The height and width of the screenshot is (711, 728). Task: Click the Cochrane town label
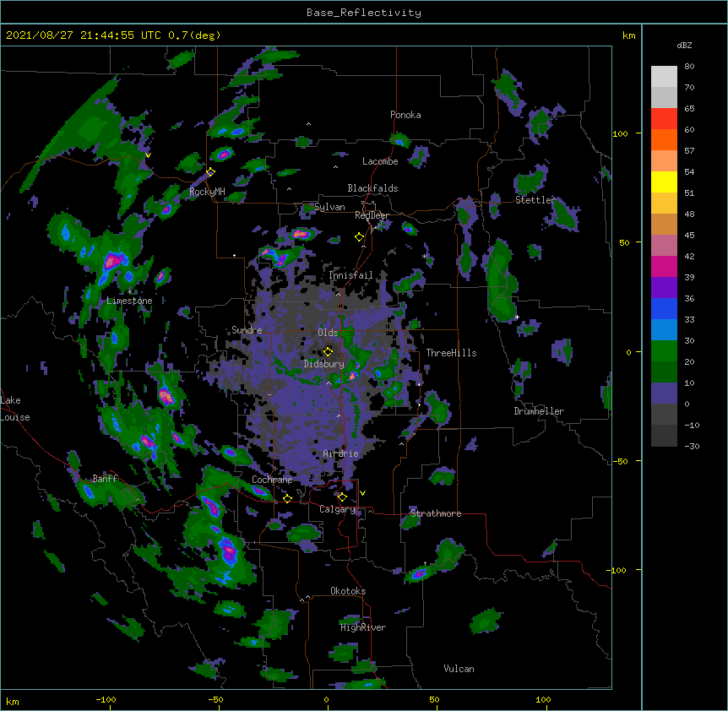[x=272, y=480]
